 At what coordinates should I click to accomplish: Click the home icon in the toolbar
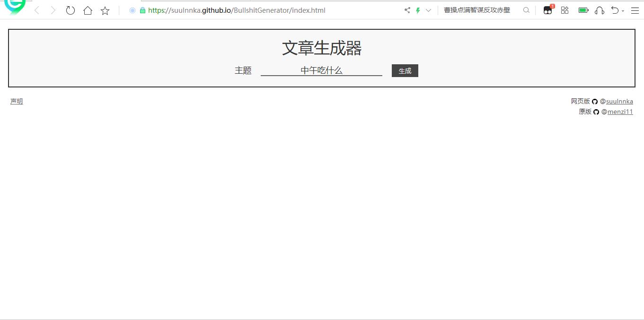click(88, 10)
